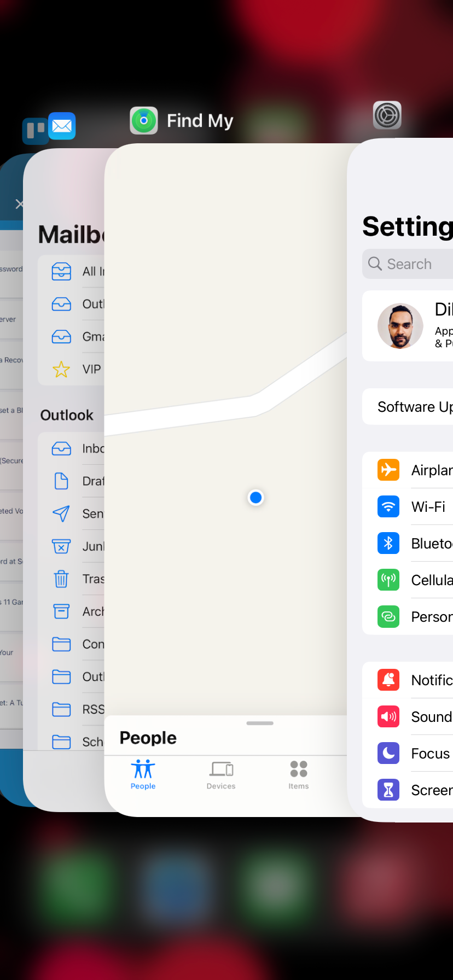Open the Junk bin icon in Mail
Screen dimensions: 453x980
coord(61,546)
